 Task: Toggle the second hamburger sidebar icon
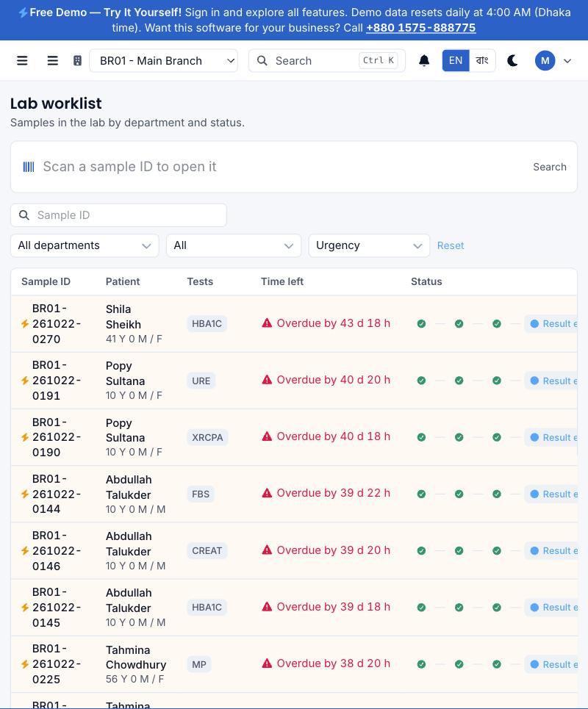pyautogui.click(x=52, y=60)
